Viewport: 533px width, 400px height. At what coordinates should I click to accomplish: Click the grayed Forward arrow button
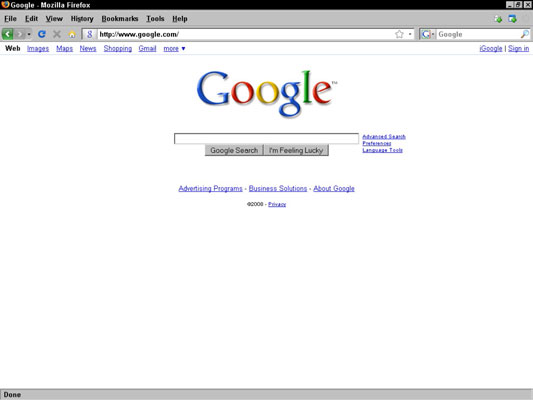pos(20,34)
